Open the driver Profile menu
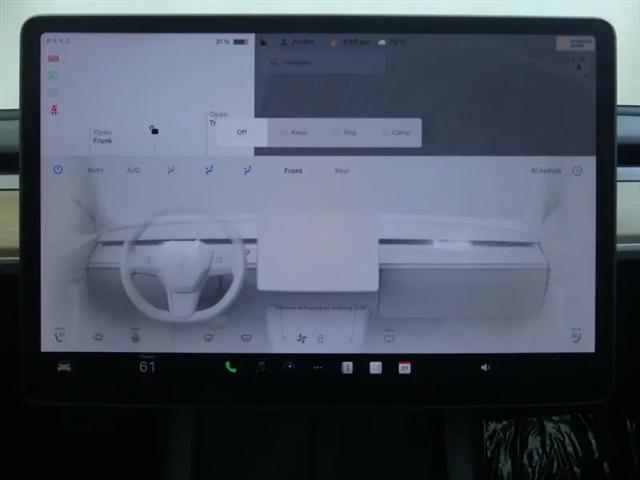Image resolution: width=640 pixels, height=480 pixels. [x=298, y=42]
